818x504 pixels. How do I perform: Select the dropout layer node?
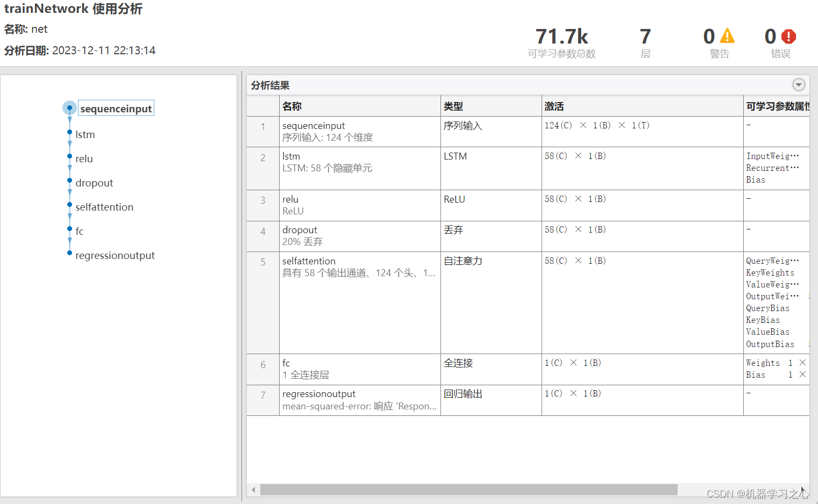pyautogui.click(x=94, y=183)
